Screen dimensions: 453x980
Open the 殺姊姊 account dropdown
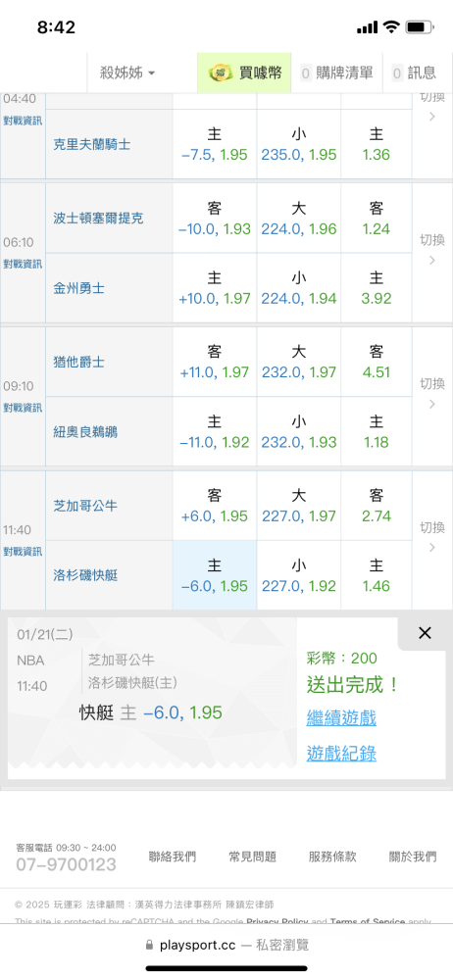127,73
